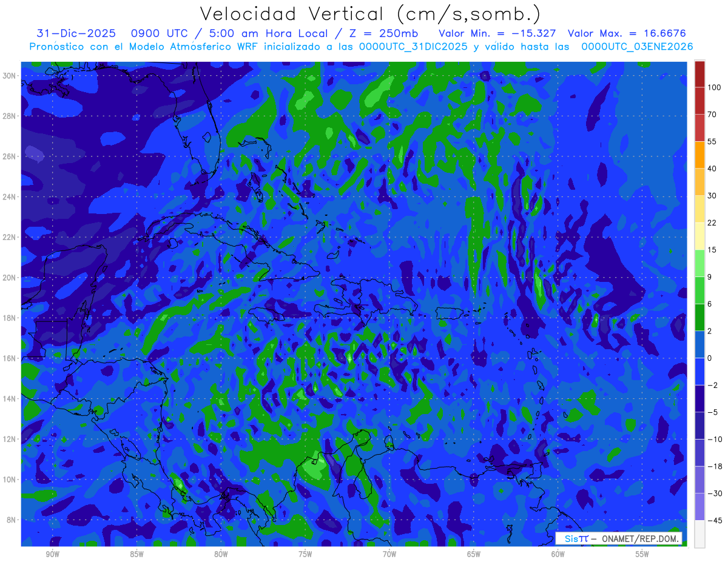This screenshot has height=562, width=728.
Task: Click the dark green swatch between 6 and 2
Action: click(699, 317)
